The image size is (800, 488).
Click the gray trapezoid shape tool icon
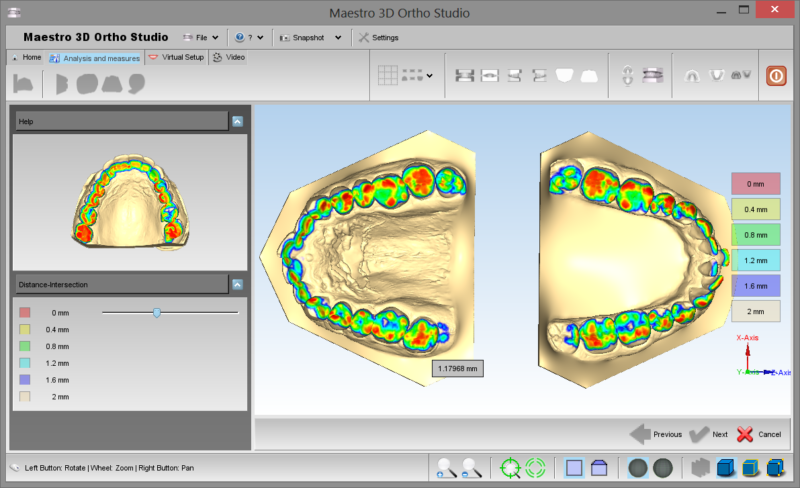pyautogui.click(x=112, y=84)
